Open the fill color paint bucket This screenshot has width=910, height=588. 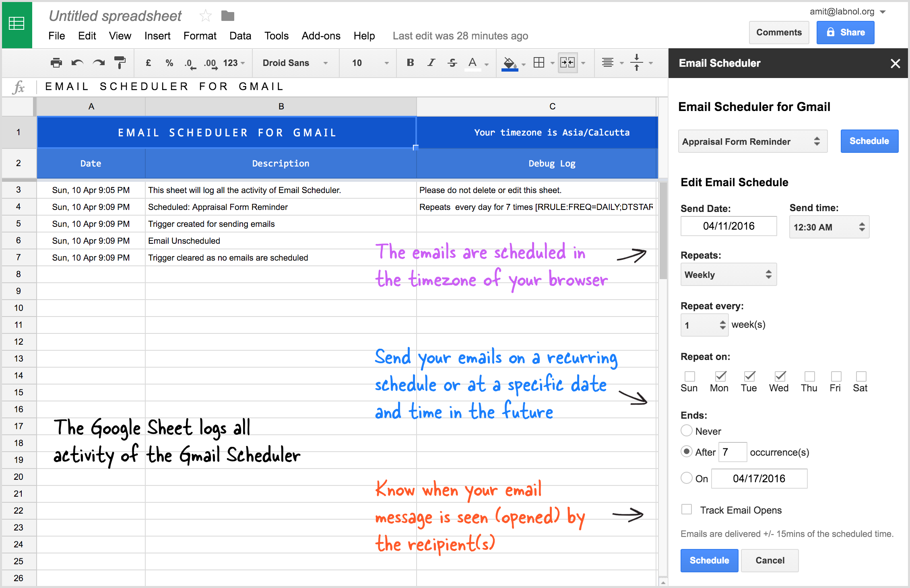coord(510,63)
